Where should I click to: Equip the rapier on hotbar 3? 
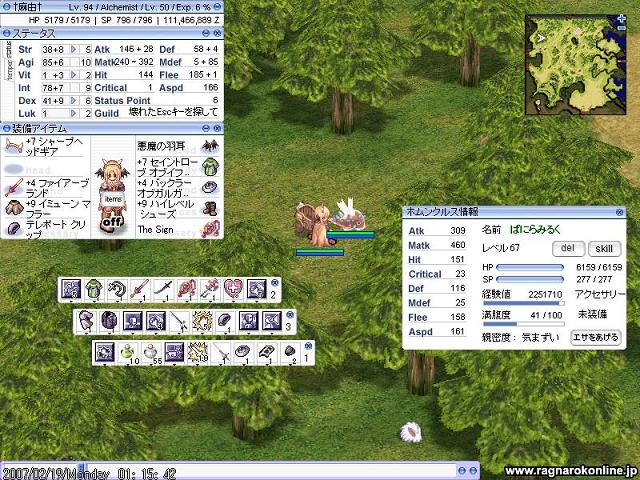[179, 321]
